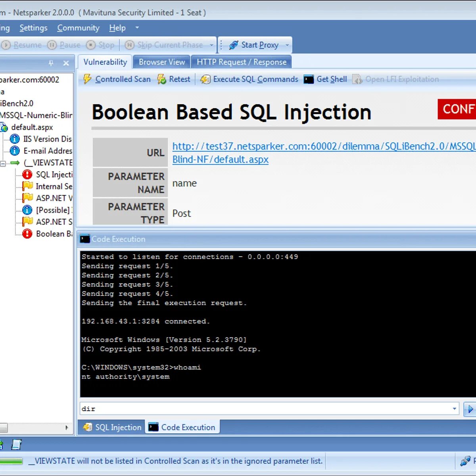Click into the command input field
476x476 pixels.
(x=265, y=409)
